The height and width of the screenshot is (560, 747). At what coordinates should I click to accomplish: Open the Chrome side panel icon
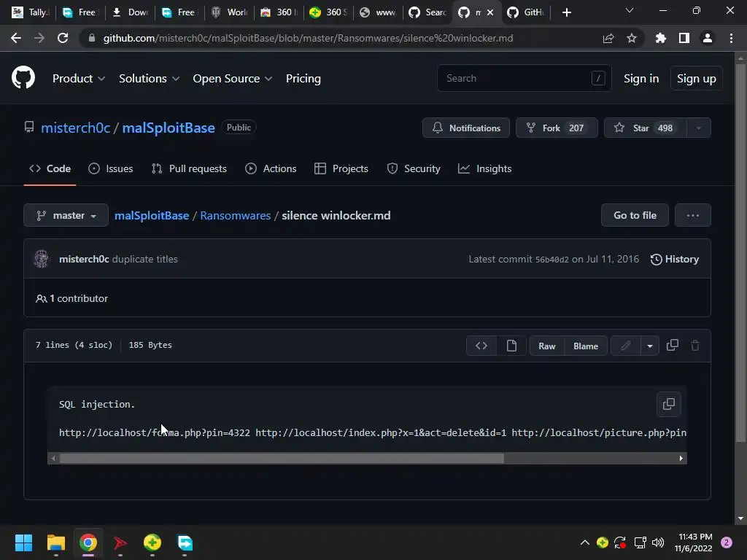(684, 38)
